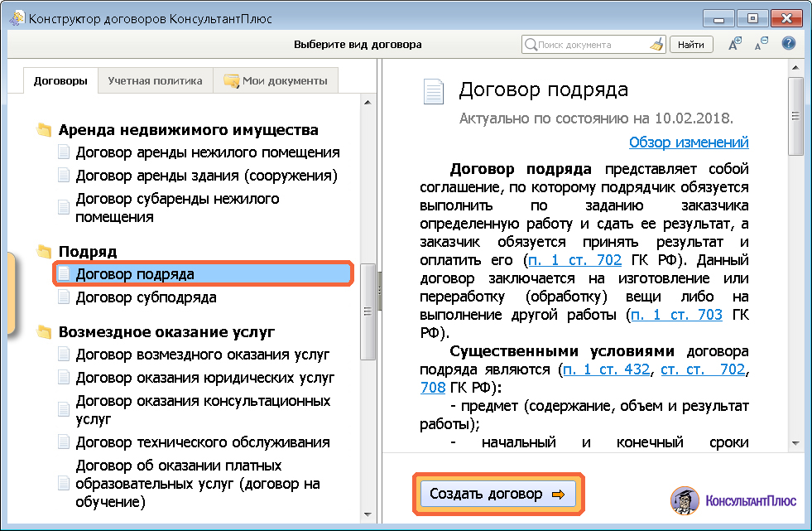Click the description pane scrollbar up arrow
This screenshot has height=531, width=812.
[795, 68]
